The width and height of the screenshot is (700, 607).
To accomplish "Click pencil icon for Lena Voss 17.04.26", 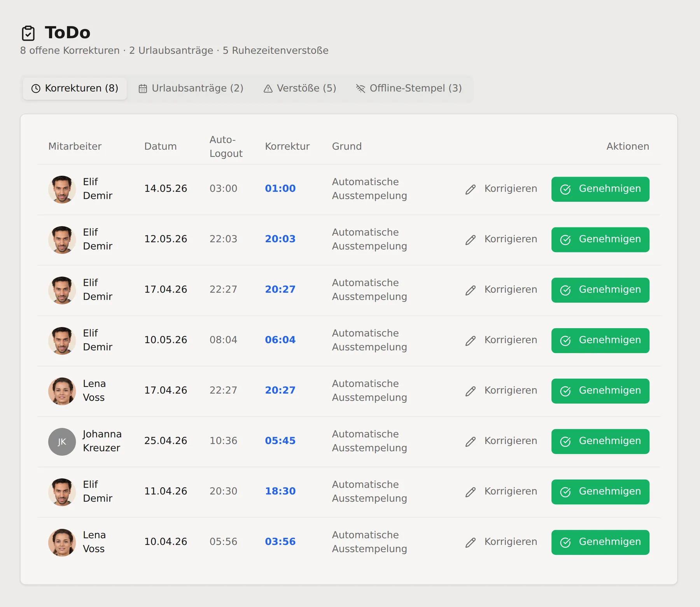I will pos(471,391).
